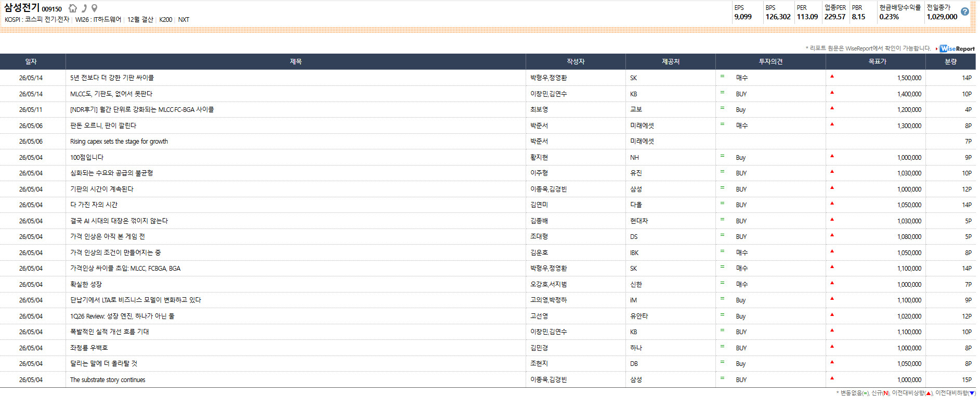The image size is (980, 406).
Task: Click the 목표가 column header
Action: 877,61
